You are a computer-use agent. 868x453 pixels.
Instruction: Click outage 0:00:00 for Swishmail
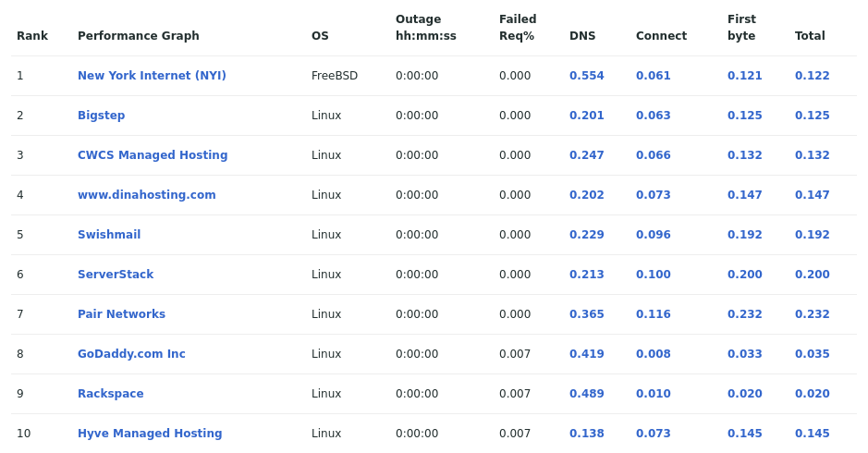click(x=417, y=235)
